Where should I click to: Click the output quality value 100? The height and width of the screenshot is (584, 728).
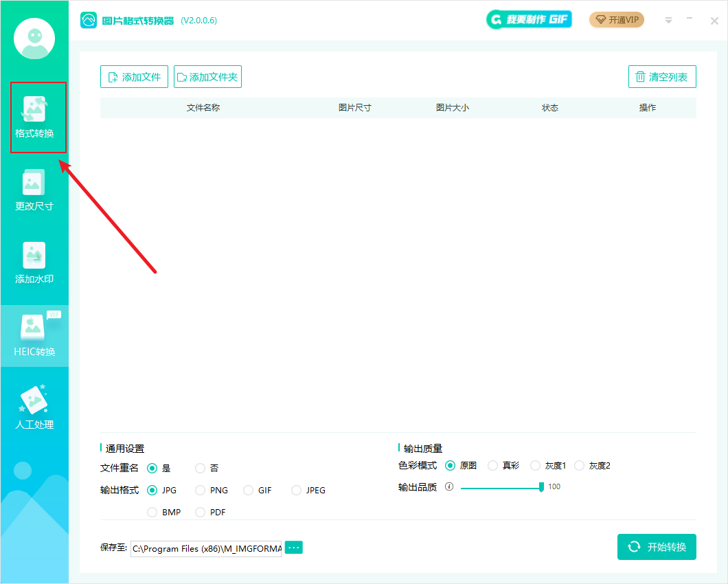(x=554, y=487)
